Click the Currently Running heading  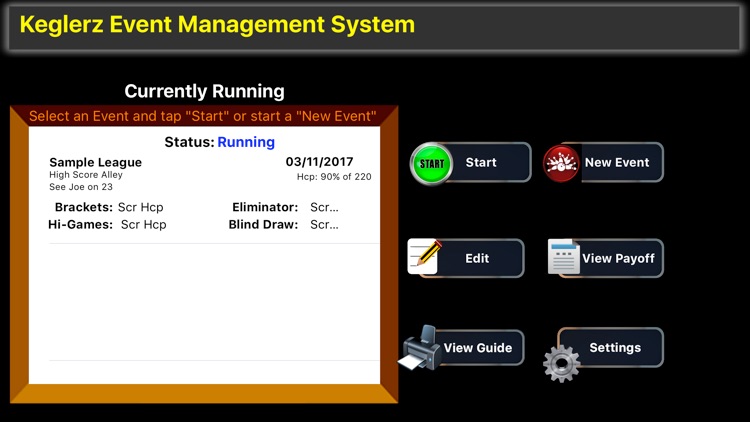tap(205, 91)
